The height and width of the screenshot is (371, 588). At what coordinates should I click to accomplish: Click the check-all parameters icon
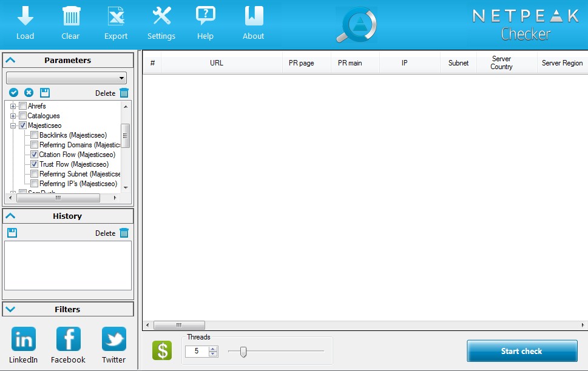point(13,93)
